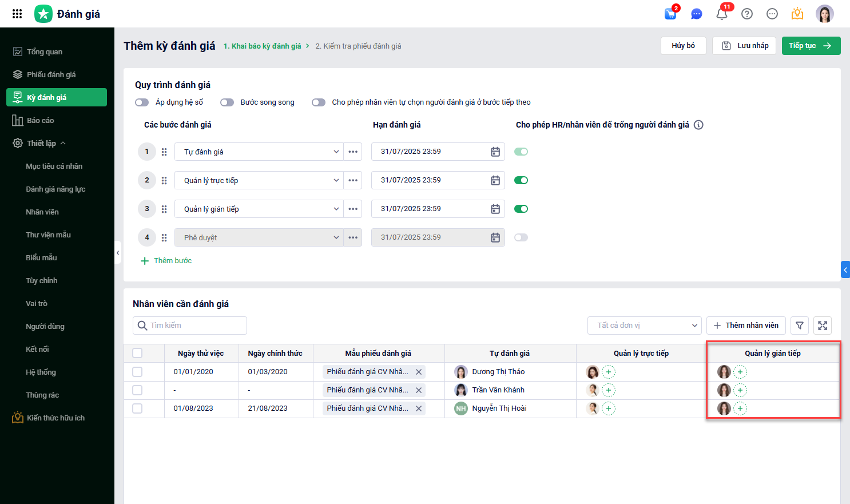This screenshot has width=850, height=504.
Task: Click three-dot options for Quản lý trực tiếp step
Action: (353, 180)
